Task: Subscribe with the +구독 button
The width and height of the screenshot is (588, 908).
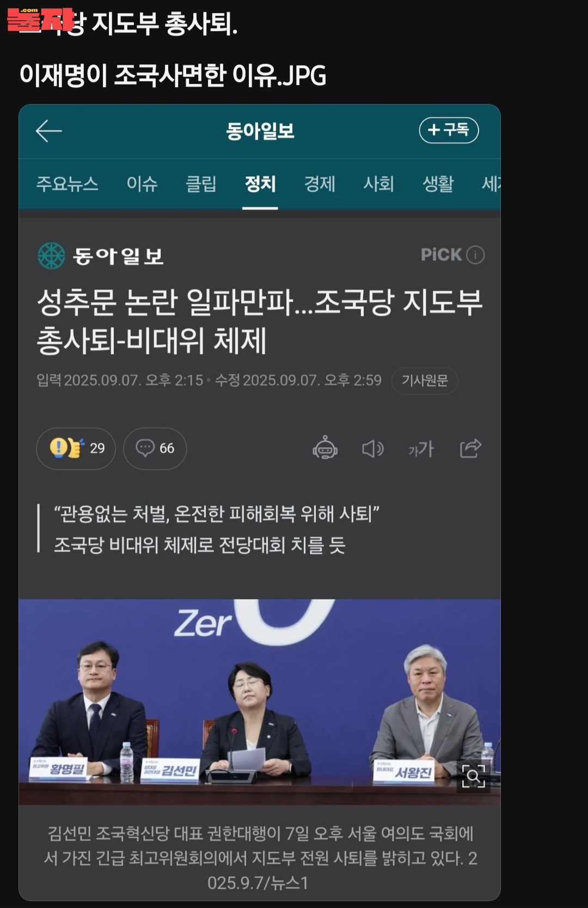Action: pyautogui.click(x=449, y=130)
